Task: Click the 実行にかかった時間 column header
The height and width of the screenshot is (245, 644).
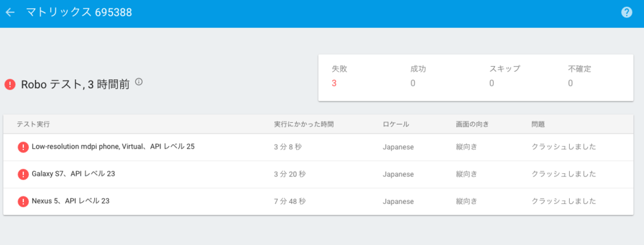Action: 304,124
